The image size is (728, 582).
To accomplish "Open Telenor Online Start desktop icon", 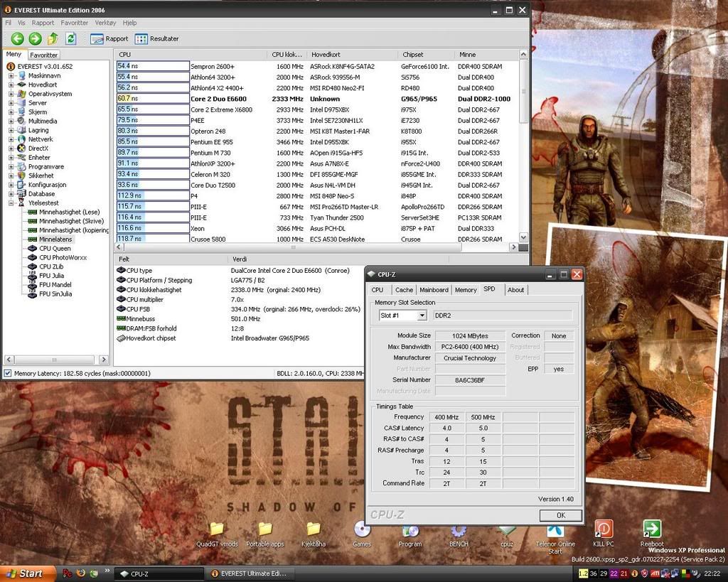I will (x=555, y=537).
